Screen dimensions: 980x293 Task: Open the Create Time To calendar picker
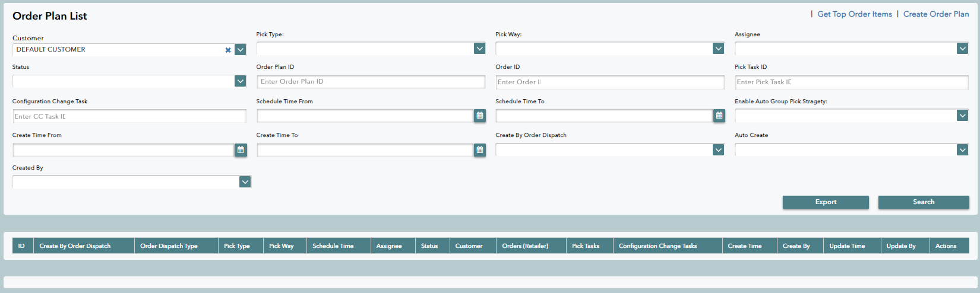pyautogui.click(x=480, y=150)
